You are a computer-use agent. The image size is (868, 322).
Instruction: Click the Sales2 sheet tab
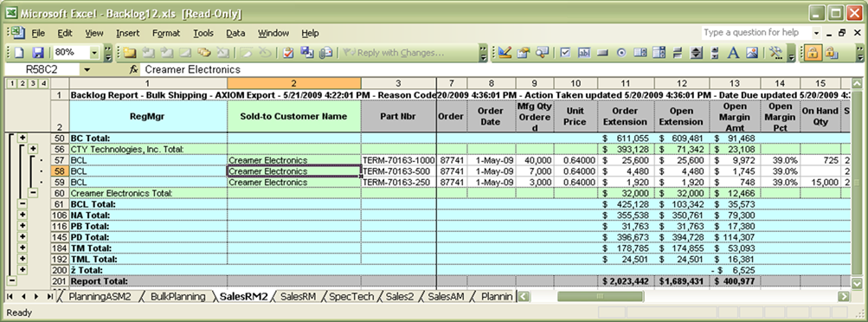[x=400, y=297]
